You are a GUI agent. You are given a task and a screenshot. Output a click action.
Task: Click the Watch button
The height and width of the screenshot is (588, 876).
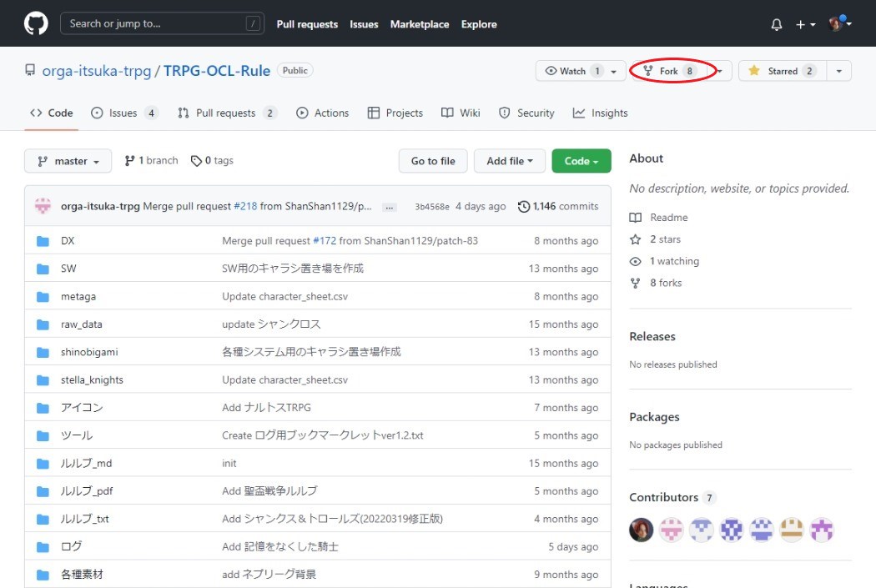(x=572, y=71)
